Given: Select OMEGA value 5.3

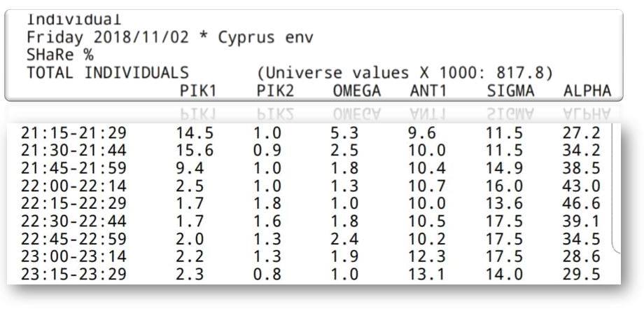Looking at the screenshot, I should pyautogui.click(x=344, y=133).
